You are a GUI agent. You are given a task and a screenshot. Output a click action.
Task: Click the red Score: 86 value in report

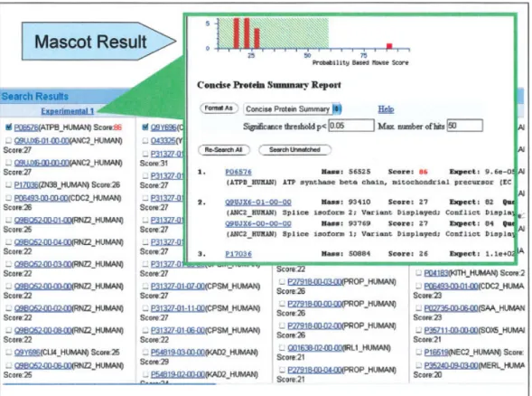[423, 172]
